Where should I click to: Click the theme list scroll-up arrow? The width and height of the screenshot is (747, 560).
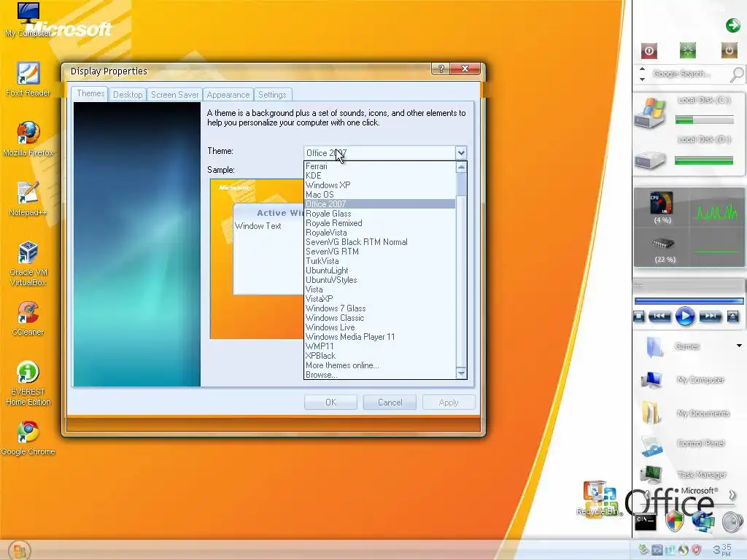461,167
